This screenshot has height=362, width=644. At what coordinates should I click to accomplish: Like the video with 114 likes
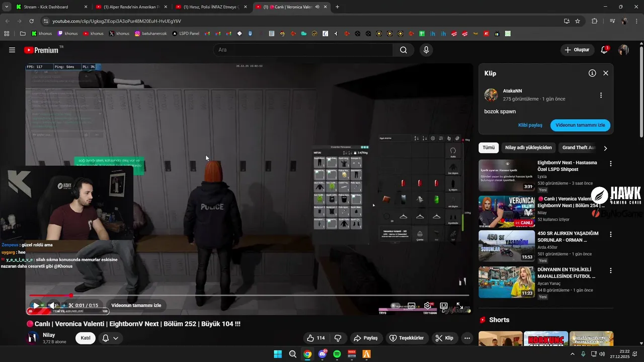coord(316,338)
